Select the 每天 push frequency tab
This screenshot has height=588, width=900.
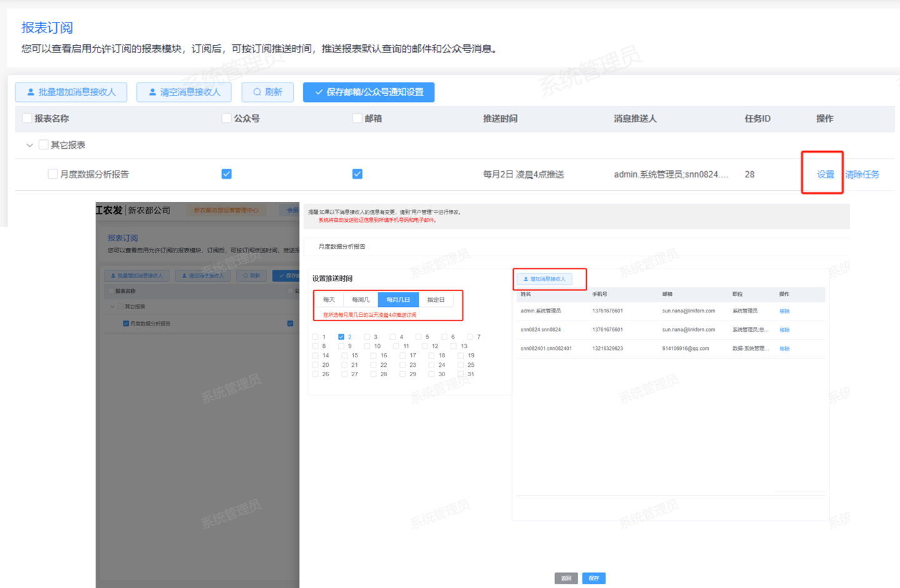coord(329,300)
